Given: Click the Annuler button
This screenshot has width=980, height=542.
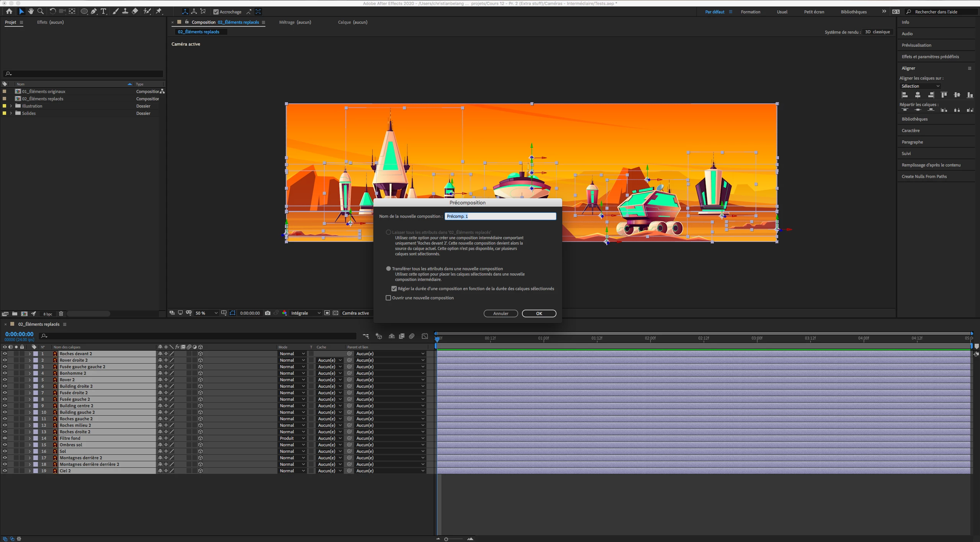Looking at the screenshot, I should pos(501,313).
